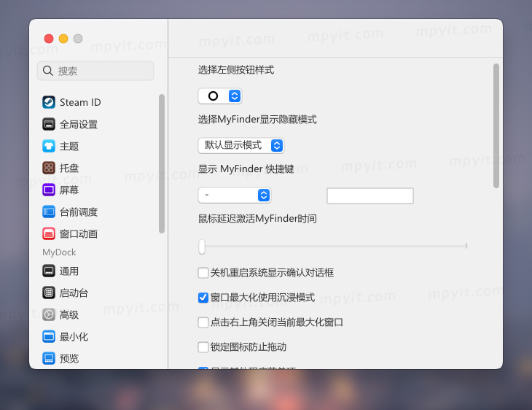The image size is (532, 410).
Task: Open the MyFinder shortcut modifier dropdown
Action: click(235, 196)
